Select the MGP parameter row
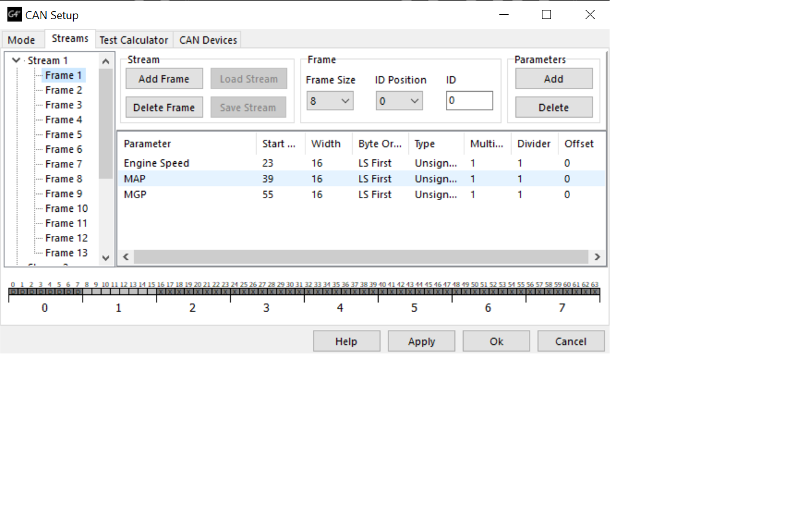 [x=361, y=195]
